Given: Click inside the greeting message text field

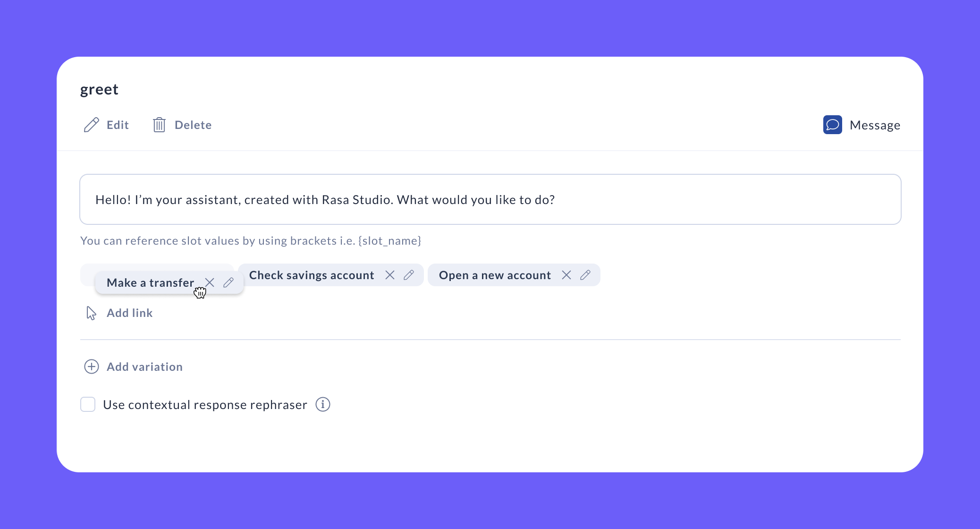Looking at the screenshot, I should [x=490, y=199].
